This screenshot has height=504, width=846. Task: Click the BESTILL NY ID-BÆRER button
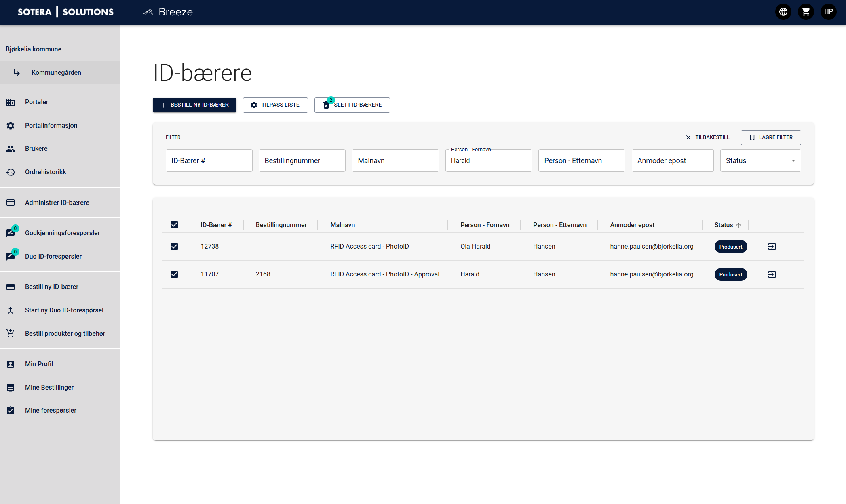[x=194, y=105]
